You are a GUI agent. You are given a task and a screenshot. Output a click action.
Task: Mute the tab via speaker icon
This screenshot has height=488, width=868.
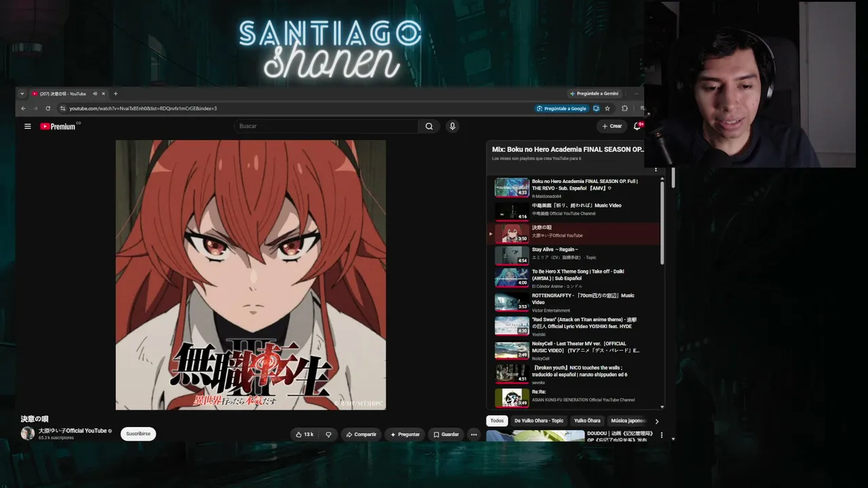pos(95,94)
